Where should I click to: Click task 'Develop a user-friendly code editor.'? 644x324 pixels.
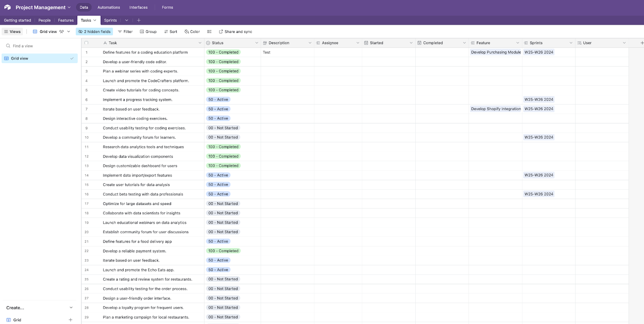[x=135, y=62]
